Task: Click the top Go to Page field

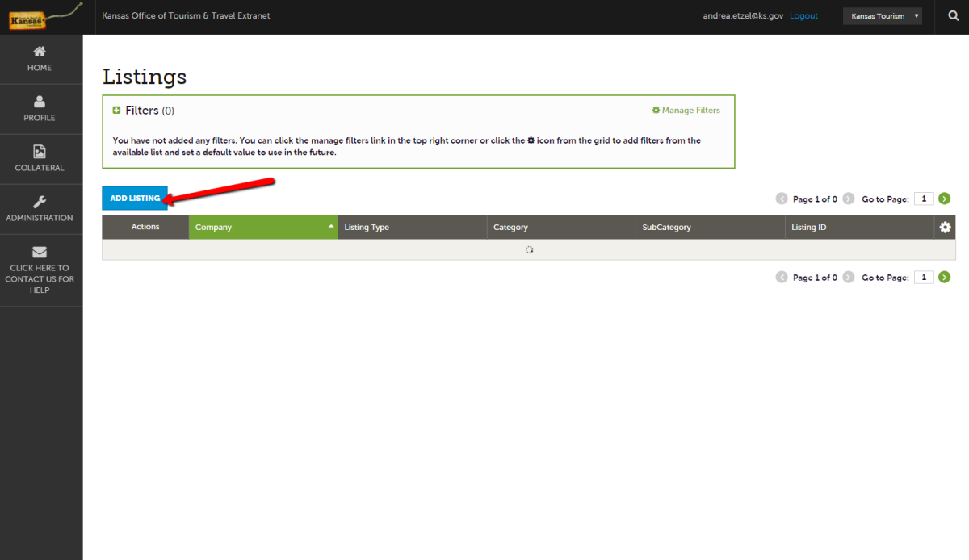Action: click(924, 199)
